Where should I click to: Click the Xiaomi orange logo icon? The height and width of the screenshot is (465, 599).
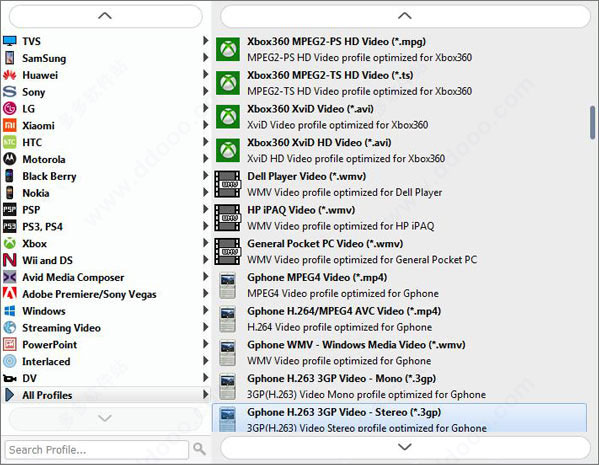10,125
